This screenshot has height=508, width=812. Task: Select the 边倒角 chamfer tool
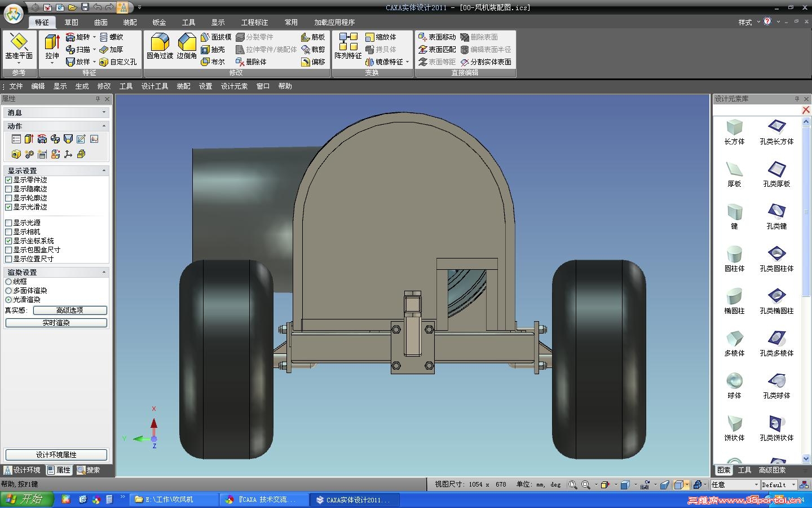pyautogui.click(x=187, y=46)
